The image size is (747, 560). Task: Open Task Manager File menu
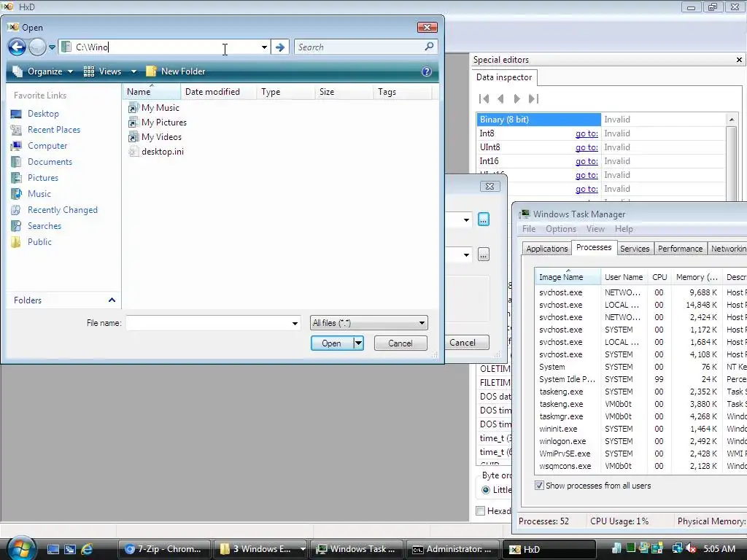click(529, 229)
